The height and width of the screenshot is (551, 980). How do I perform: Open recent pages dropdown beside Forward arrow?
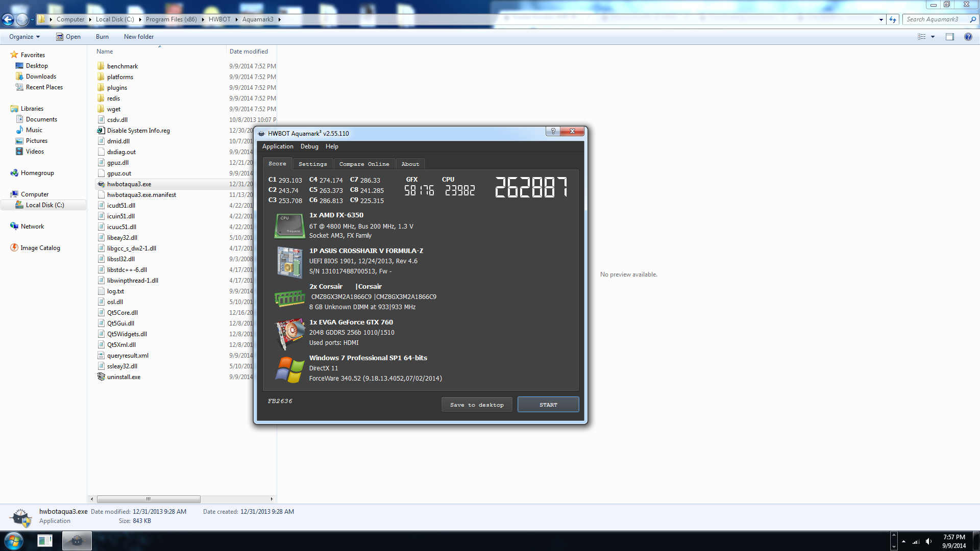32,19
